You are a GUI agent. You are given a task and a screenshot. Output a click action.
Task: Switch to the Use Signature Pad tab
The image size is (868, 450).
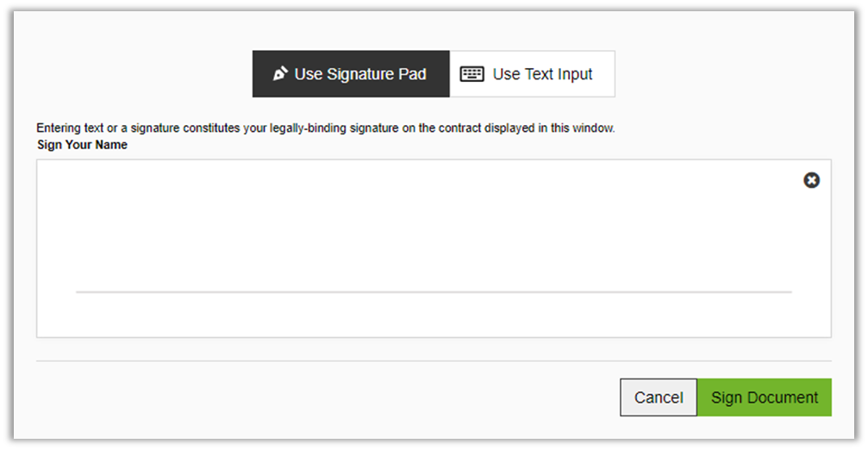(351, 74)
